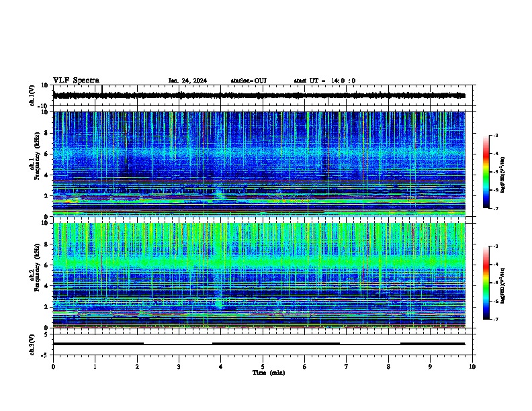Click the "8" kHz tick on ch.1 frequency axis
532x411 pixels.
[x=46, y=133]
